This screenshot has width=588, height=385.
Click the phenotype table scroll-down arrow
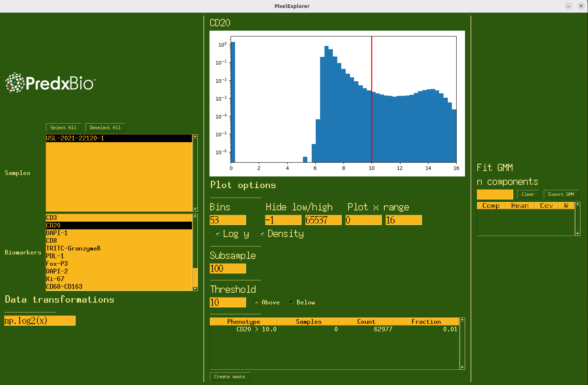pyautogui.click(x=462, y=367)
